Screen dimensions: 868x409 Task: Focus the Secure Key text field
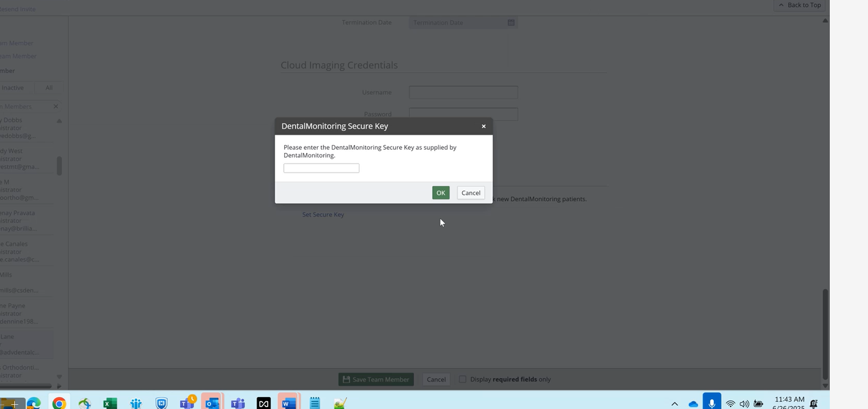[321, 168]
